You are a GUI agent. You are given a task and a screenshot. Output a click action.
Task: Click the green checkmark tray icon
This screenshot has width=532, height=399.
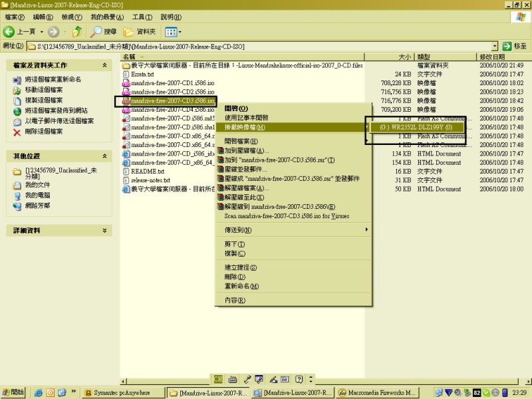click(x=486, y=392)
